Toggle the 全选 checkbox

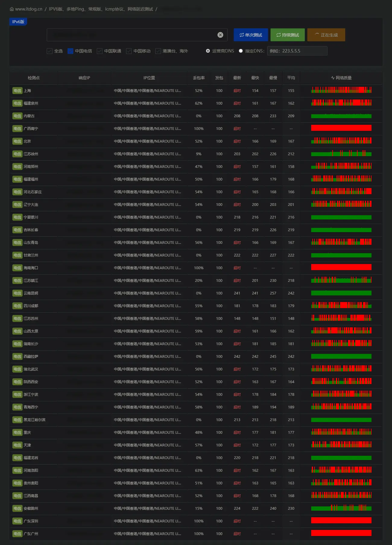tap(50, 51)
